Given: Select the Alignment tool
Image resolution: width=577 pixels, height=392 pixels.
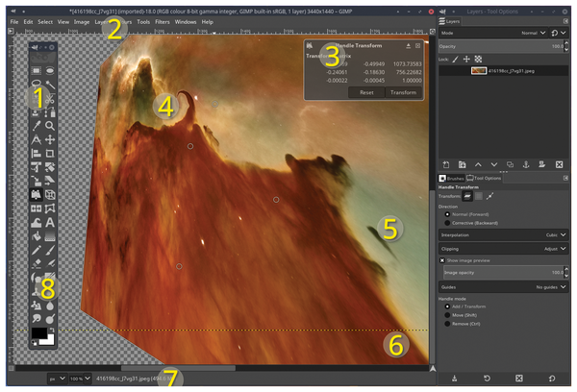Looking at the screenshot, I should tap(37, 154).
